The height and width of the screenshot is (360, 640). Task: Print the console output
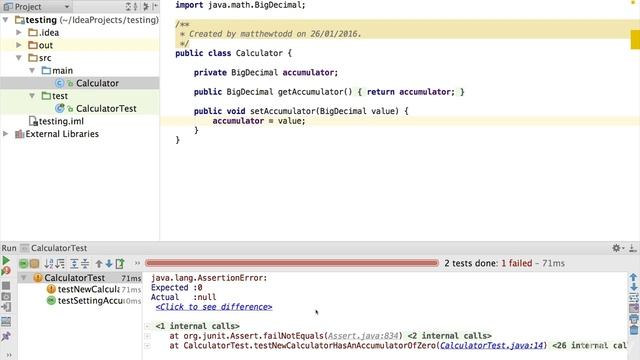[x=633, y=319]
